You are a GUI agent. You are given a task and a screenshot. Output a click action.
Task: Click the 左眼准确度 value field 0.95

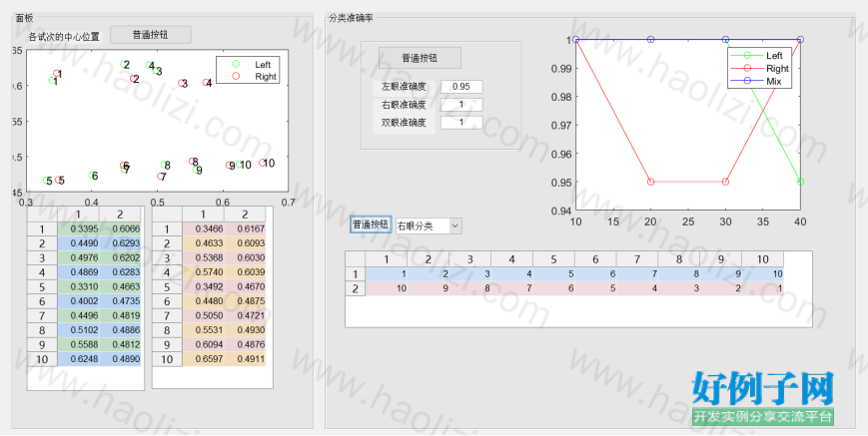coord(461,86)
